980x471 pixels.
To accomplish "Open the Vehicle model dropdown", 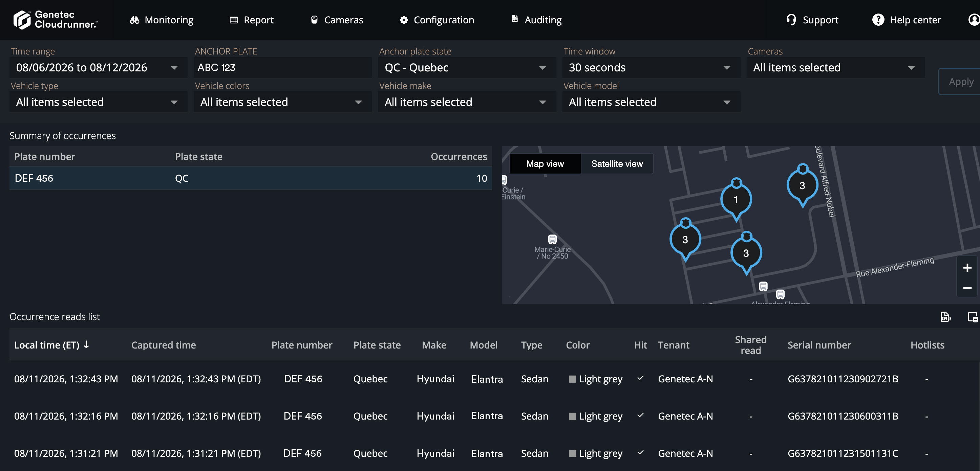I will coord(651,102).
